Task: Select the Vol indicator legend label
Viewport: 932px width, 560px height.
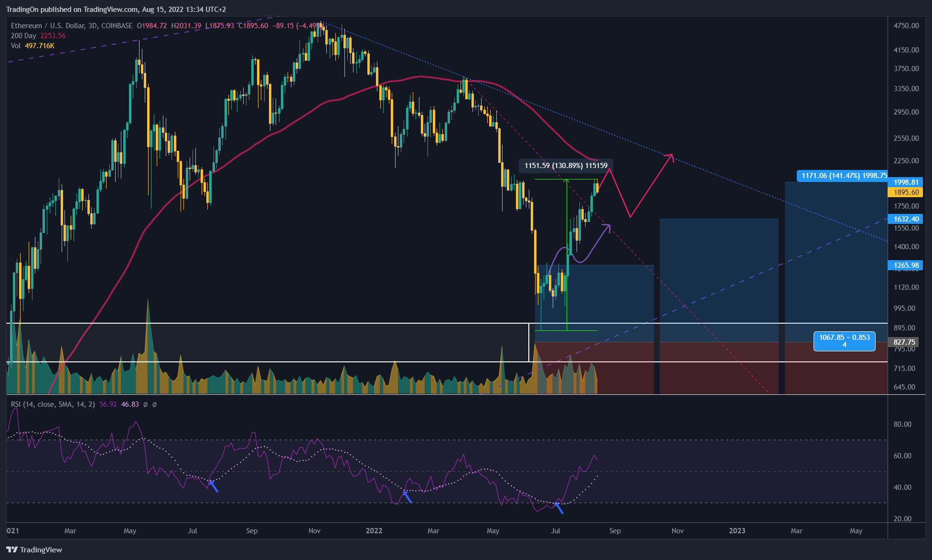Action: tap(16, 46)
